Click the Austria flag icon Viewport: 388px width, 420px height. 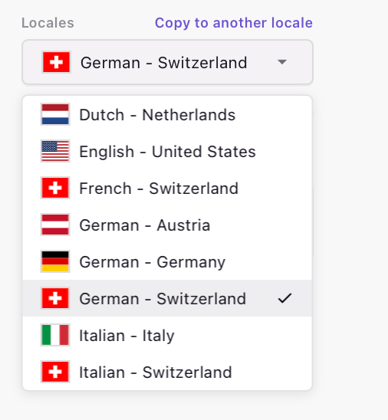pyautogui.click(x=55, y=225)
